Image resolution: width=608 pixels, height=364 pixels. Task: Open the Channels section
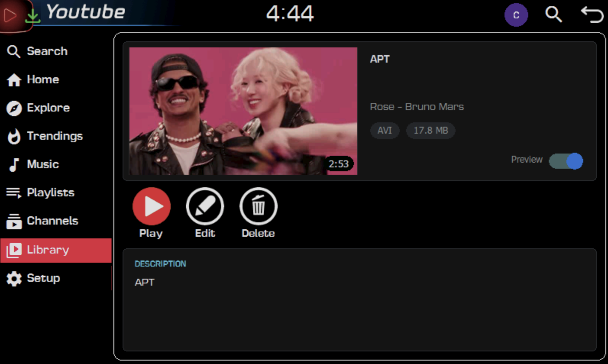(56, 221)
